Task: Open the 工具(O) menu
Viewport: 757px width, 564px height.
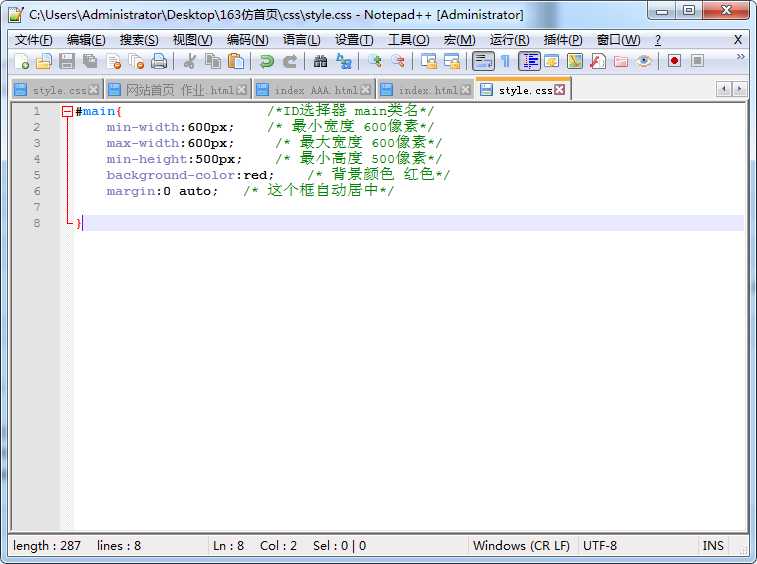Action: click(408, 40)
